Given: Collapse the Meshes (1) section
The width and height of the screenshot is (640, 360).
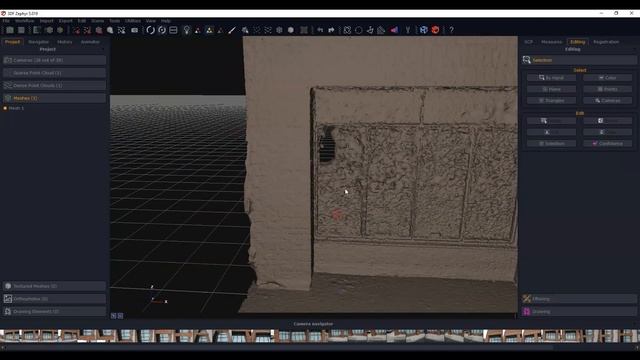Looking at the screenshot, I should click(x=54, y=98).
